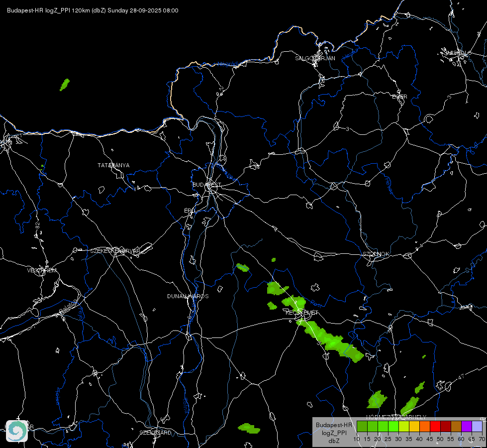Screen dimensions: 487x448
Task: Click the HODMEZOVASARHELY city label
Action: pos(396,417)
